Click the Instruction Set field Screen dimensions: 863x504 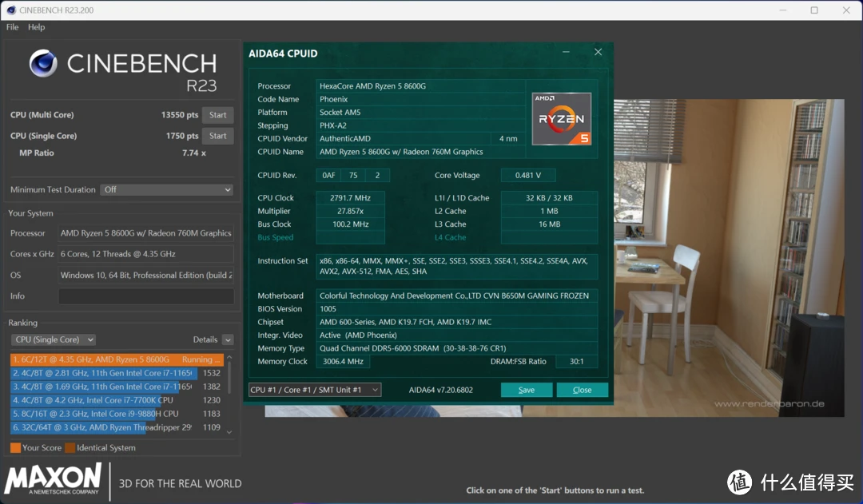coord(457,266)
